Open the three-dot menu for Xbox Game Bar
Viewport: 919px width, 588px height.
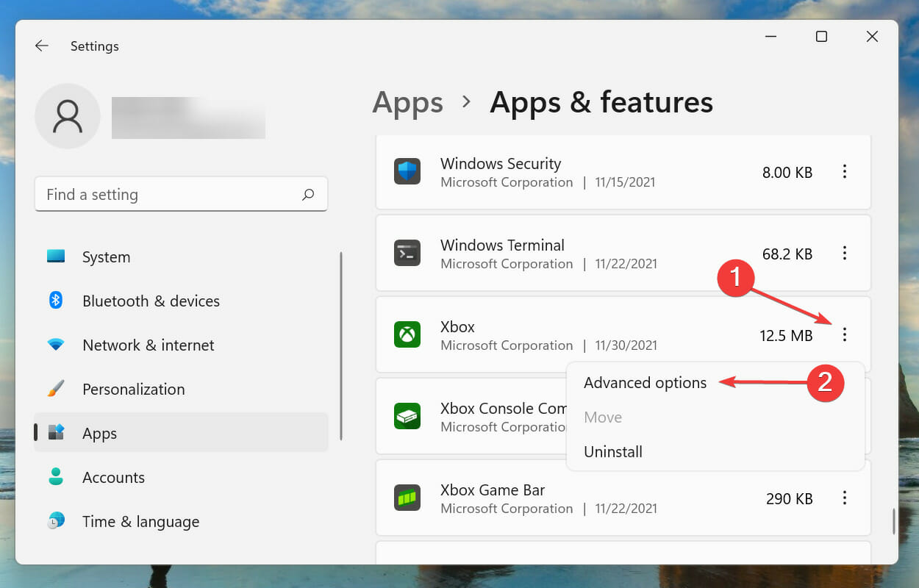click(x=845, y=498)
